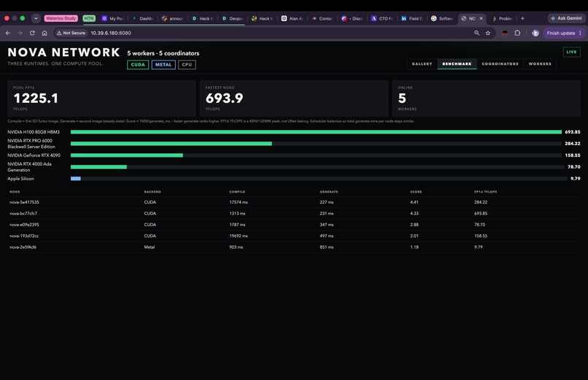Open the browser home page icon
The width and height of the screenshot is (588, 380).
tap(45, 33)
